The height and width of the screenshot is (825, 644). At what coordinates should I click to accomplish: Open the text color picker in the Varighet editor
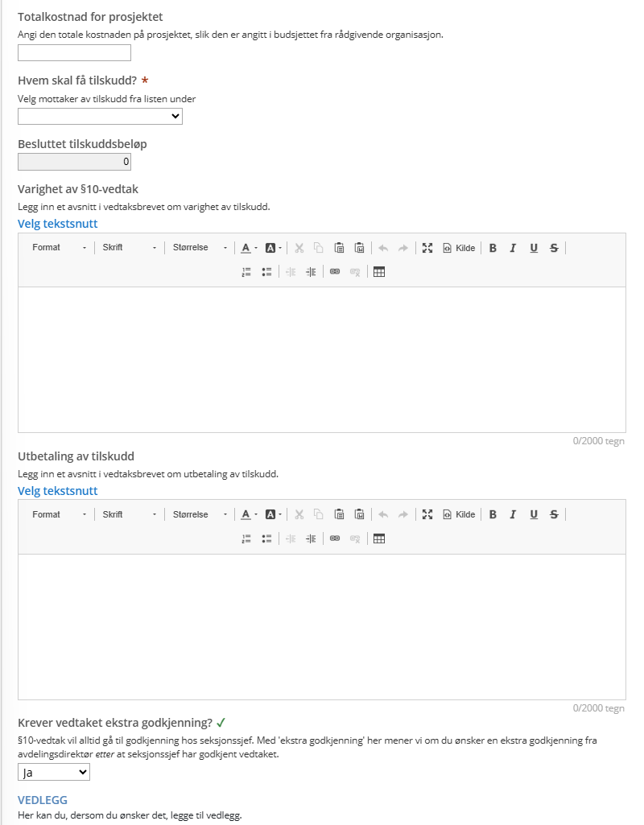point(249,248)
